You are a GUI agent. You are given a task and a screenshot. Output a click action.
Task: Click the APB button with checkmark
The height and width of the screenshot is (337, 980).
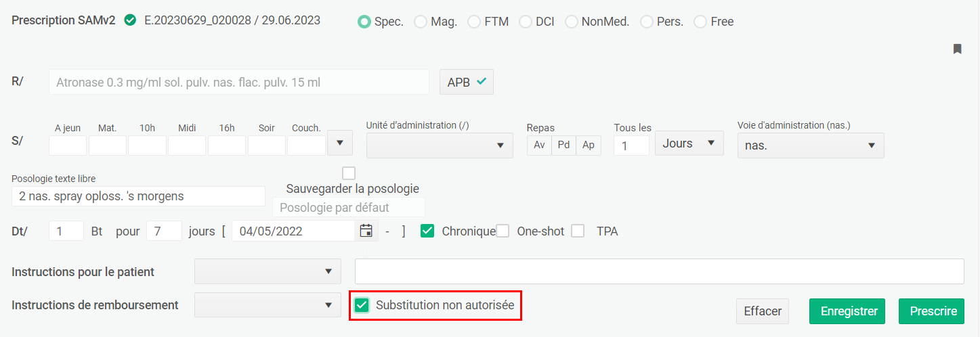pos(467,82)
